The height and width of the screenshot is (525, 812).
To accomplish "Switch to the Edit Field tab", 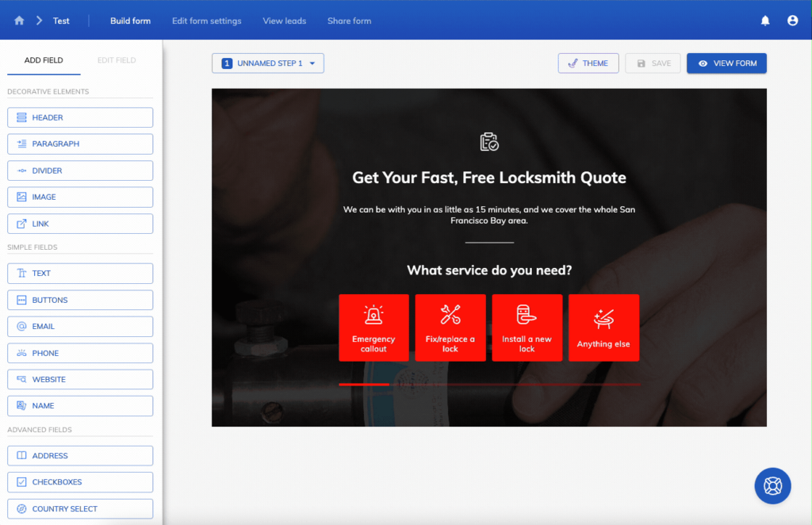I will pyautogui.click(x=117, y=60).
